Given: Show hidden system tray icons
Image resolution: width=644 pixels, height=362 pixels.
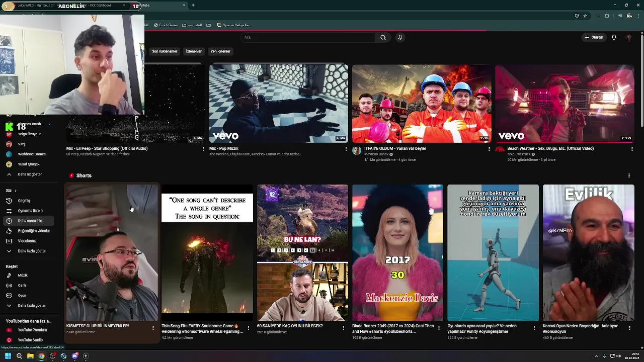Looking at the screenshot, I should point(597,356).
